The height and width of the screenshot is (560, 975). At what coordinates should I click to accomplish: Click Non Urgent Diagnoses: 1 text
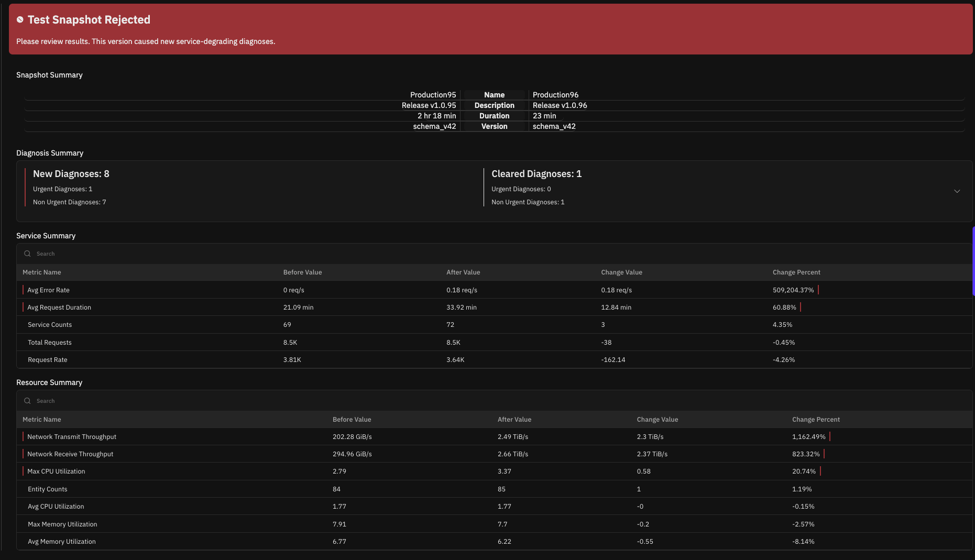click(528, 202)
